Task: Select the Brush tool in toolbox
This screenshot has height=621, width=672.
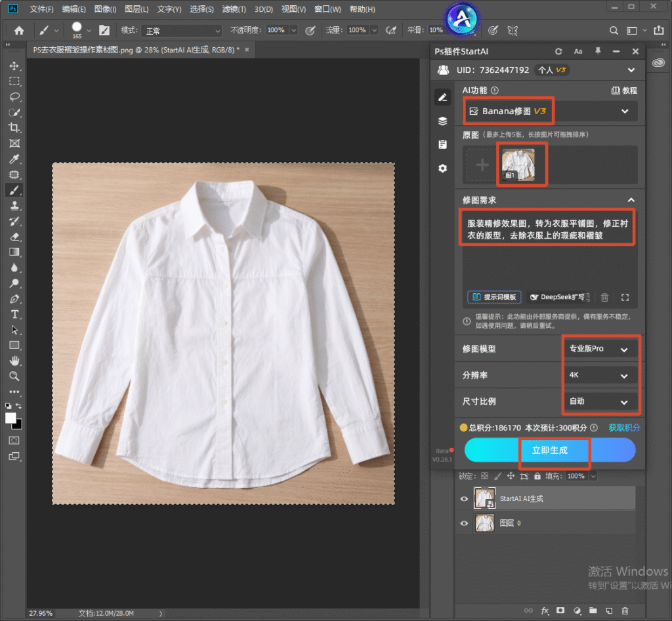Action: click(14, 190)
